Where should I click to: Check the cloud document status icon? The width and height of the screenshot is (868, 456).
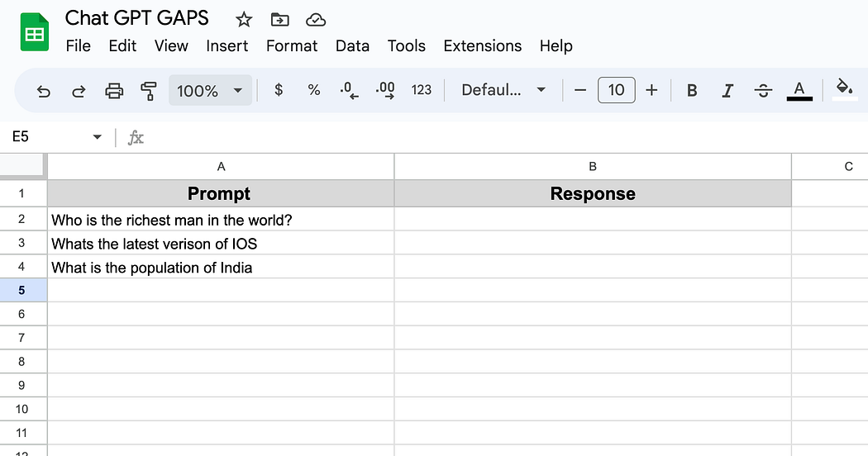(x=316, y=20)
